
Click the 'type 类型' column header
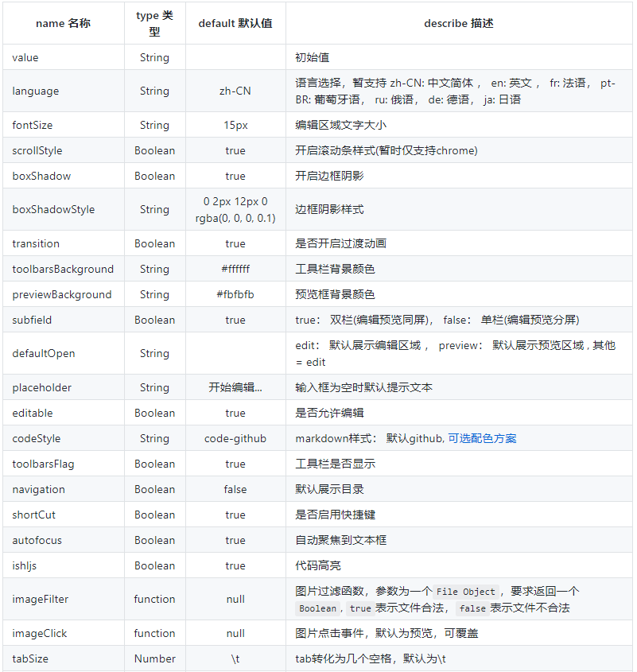(155, 23)
